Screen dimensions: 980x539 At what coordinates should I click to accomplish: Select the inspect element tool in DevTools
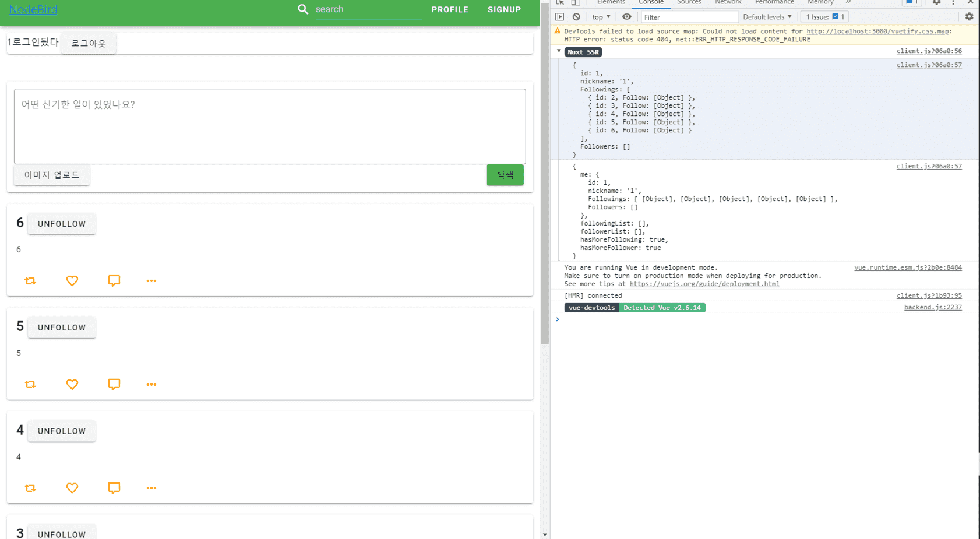pyautogui.click(x=560, y=2)
